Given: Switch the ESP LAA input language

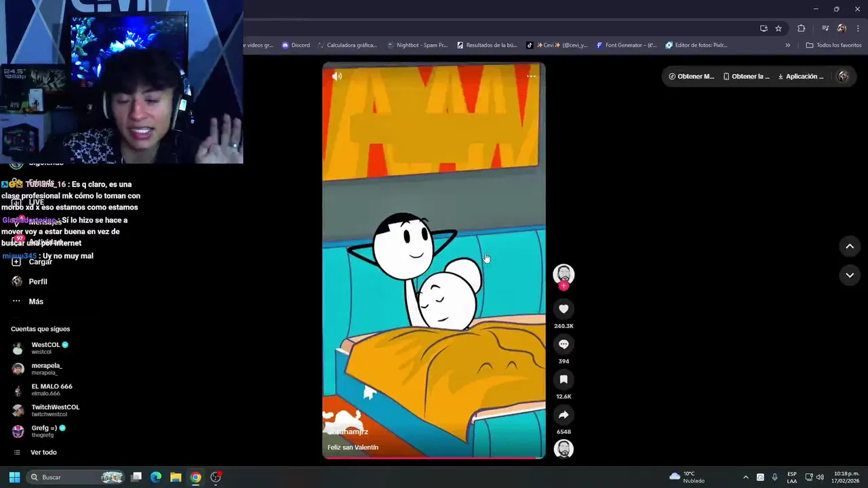Looking at the screenshot, I should click(792, 477).
